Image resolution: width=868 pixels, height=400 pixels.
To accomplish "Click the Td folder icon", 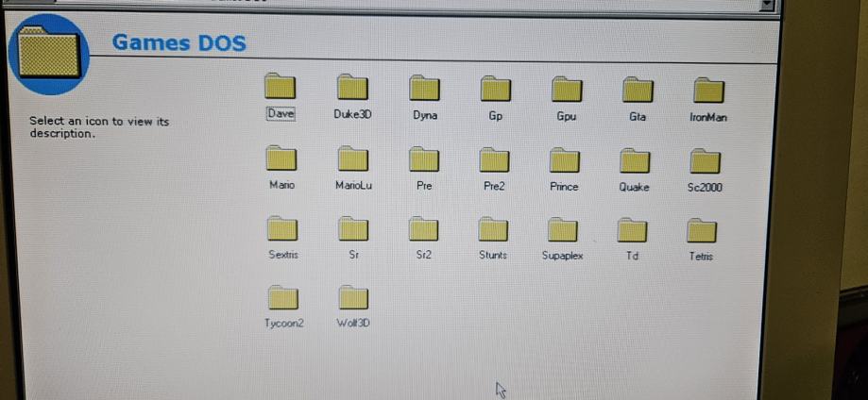I will coord(632,231).
